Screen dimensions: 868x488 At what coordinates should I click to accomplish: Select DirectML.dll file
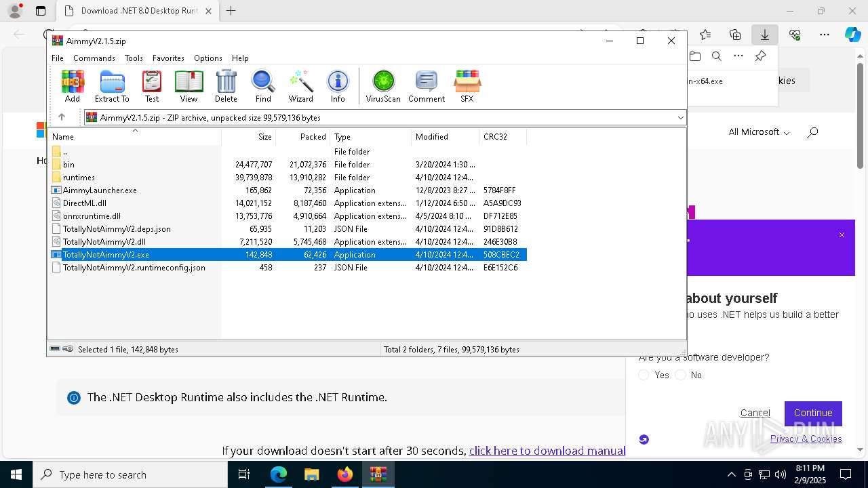pos(287,203)
